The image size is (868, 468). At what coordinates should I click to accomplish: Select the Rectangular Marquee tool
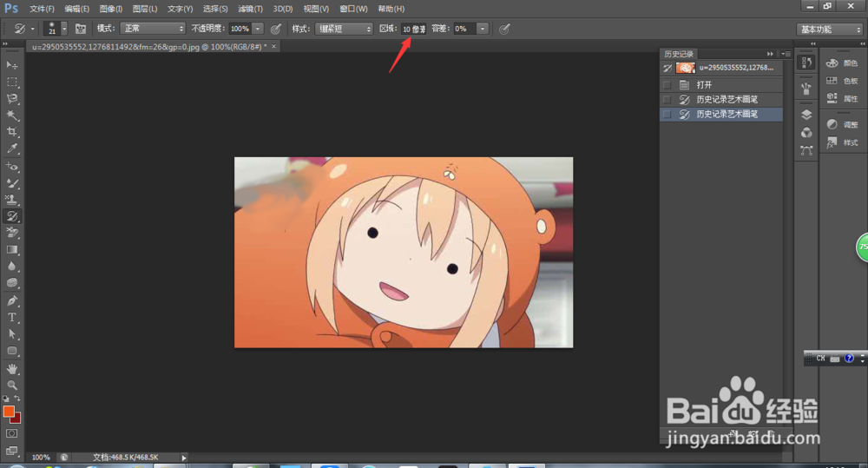(x=11, y=82)
